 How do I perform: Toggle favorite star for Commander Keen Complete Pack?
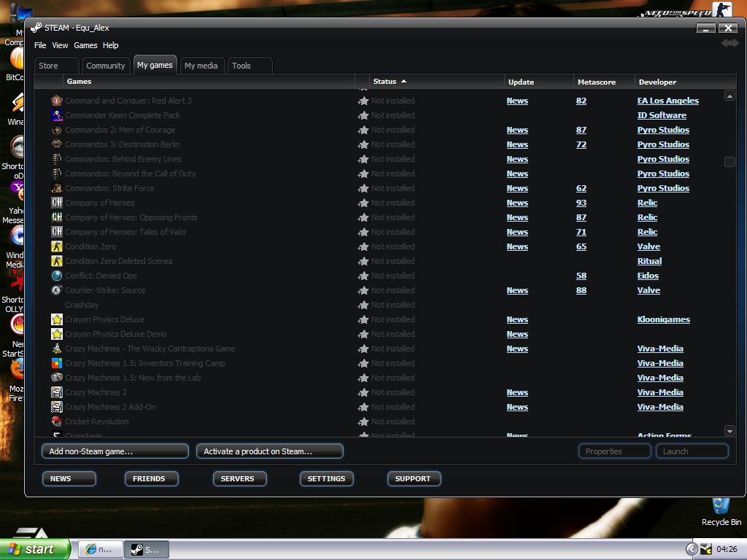click(x=363, y=115)
